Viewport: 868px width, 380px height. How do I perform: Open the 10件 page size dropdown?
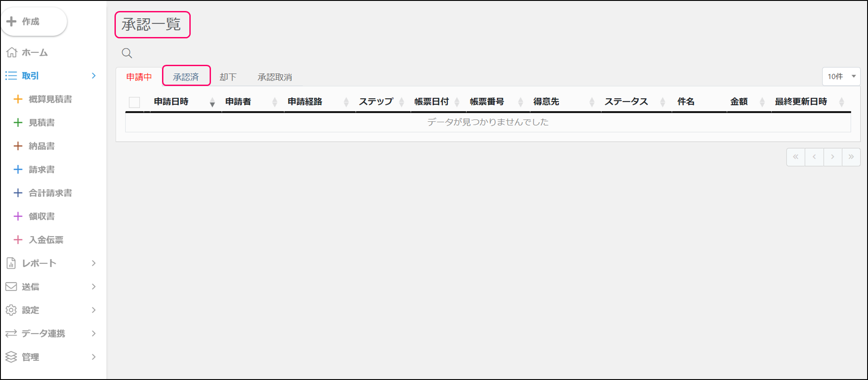(841, 77)
